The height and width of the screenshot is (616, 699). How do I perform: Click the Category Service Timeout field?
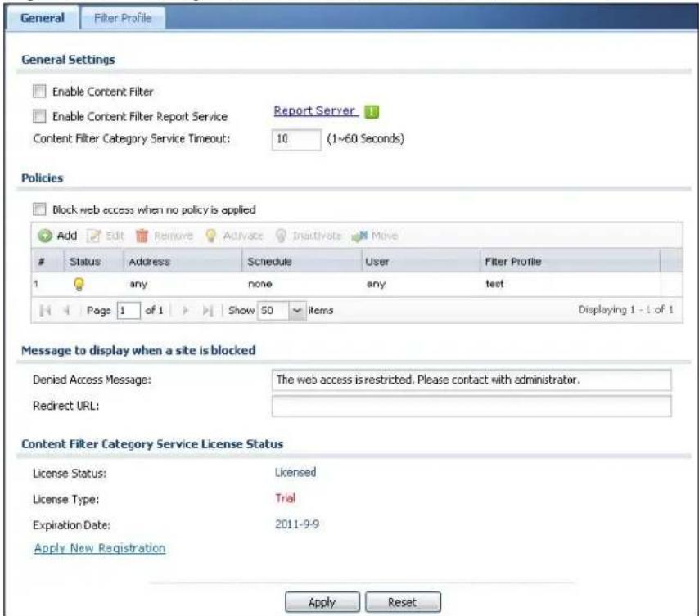296,139
